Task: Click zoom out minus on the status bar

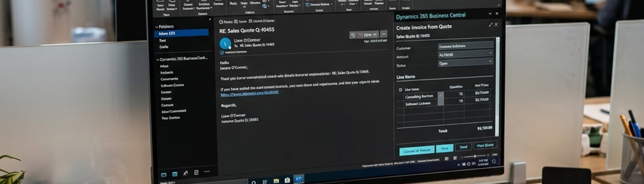Action: (x=462, y=157)
